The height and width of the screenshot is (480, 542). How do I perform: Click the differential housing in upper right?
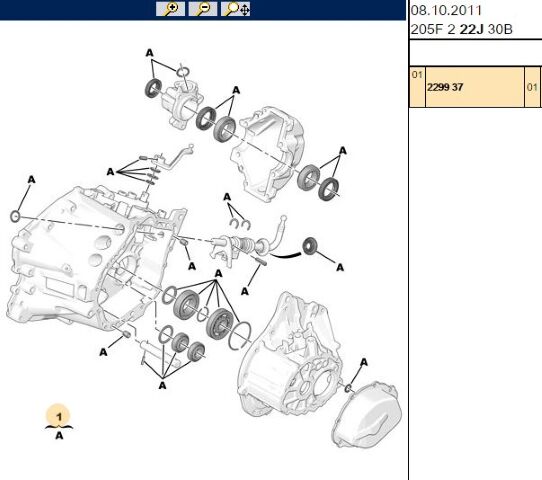[x=268, y=154]
